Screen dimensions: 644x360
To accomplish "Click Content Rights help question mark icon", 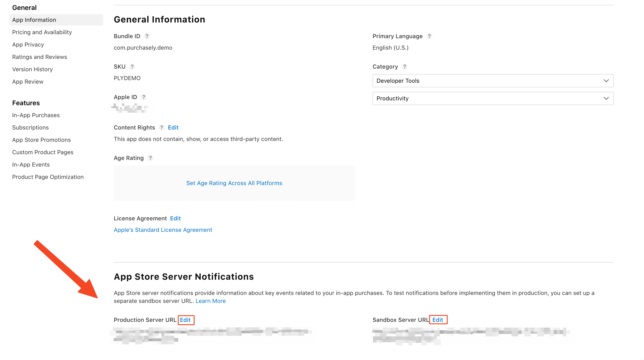I will coord(161,127).
